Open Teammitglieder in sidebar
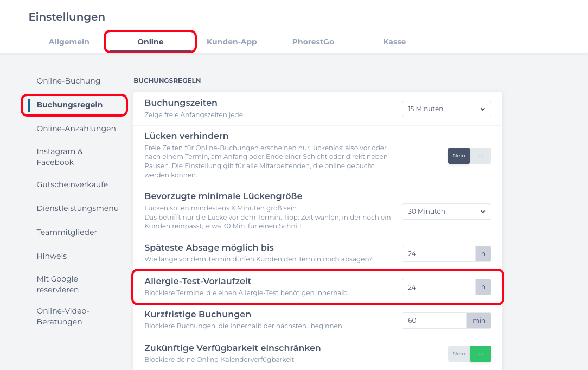Viewport: 588px width, 370px height. (x=67, y=232)
